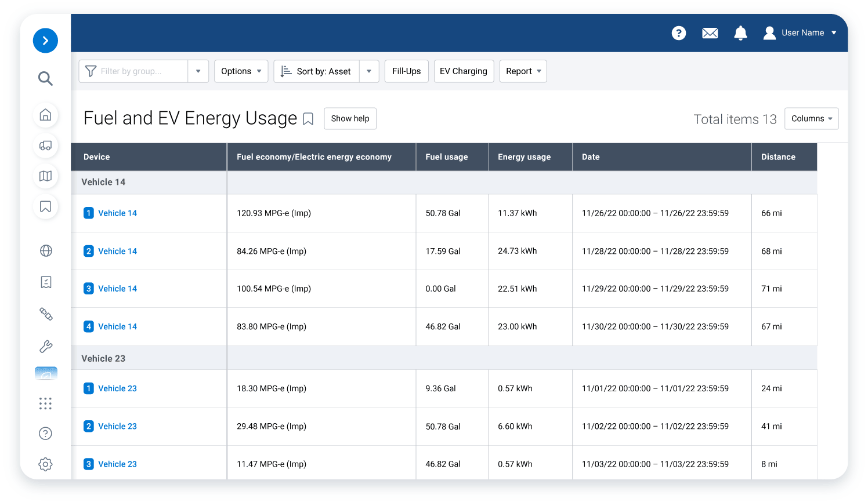Open the maintenance wrench icon in sidebar
This screenshot has height=502, width=868.
pyautogui.click(x=45, y=347)
